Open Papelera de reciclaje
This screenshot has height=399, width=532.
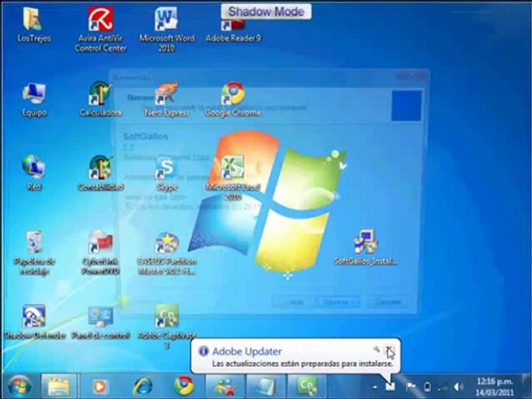click(x=34, y=253)
